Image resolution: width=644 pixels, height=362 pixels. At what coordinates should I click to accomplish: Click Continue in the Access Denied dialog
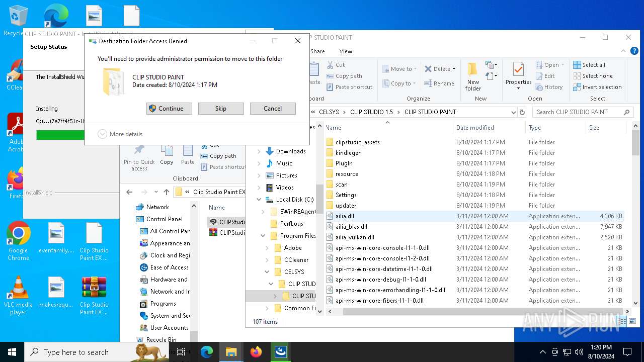click(x=169, y=109)
